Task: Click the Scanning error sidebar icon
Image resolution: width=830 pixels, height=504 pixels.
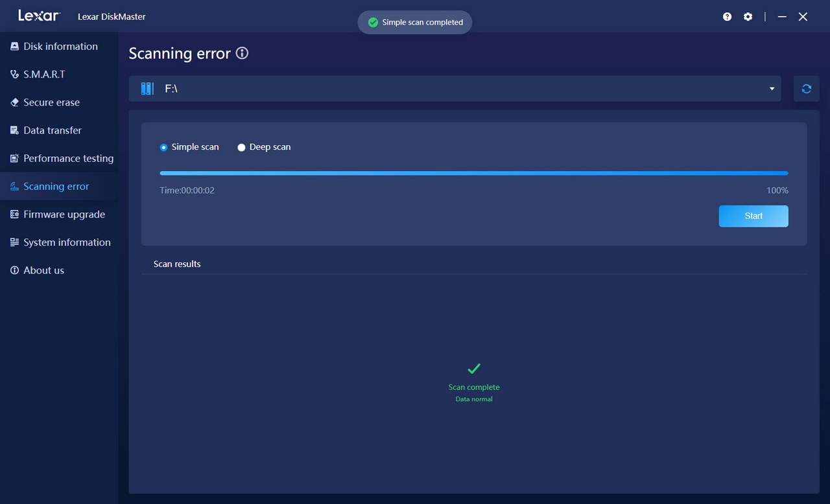Action: point(14,187)
